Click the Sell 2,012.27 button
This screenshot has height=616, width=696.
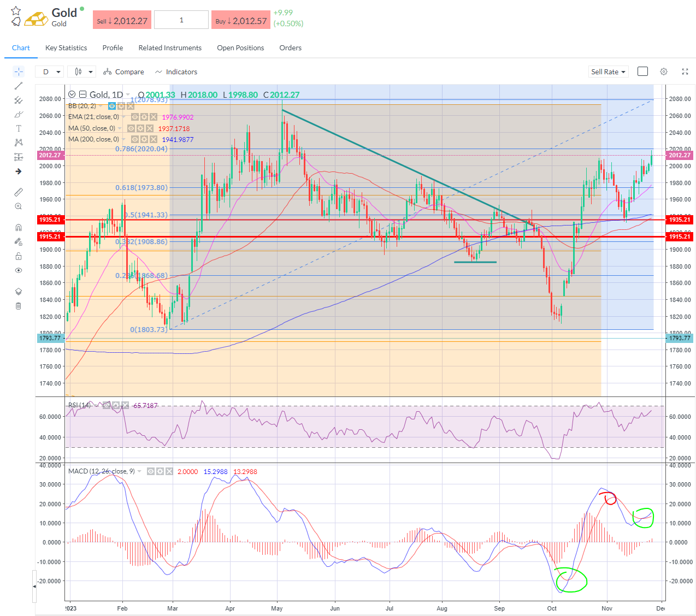point(122,20)
